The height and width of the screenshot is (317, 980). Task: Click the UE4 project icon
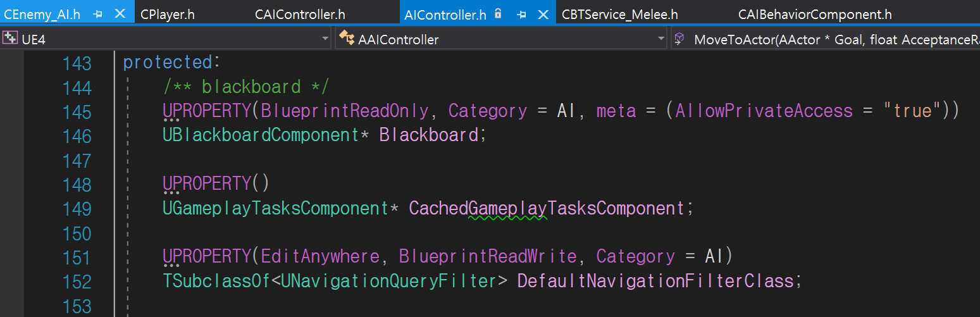tap(10, 39)
